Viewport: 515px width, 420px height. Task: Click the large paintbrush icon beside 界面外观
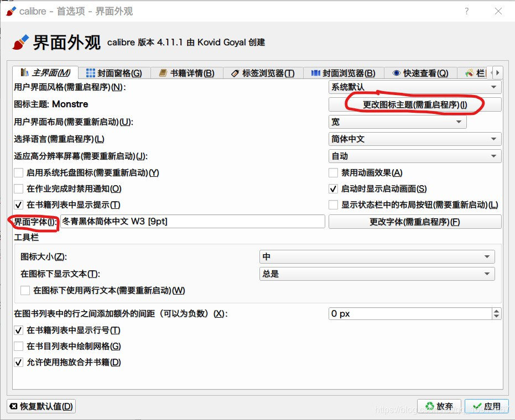coord(20,43)
